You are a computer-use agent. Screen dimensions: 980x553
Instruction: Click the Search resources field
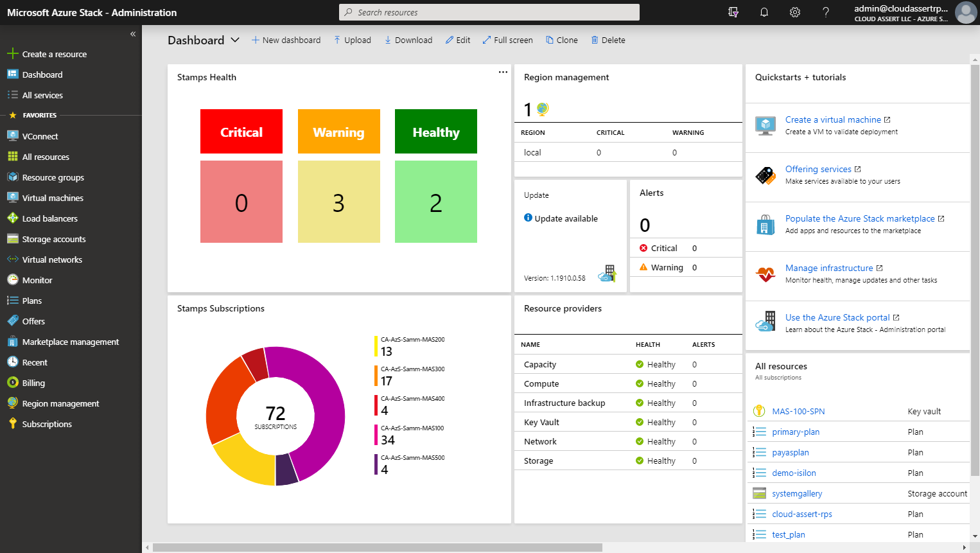click(489, 12)
